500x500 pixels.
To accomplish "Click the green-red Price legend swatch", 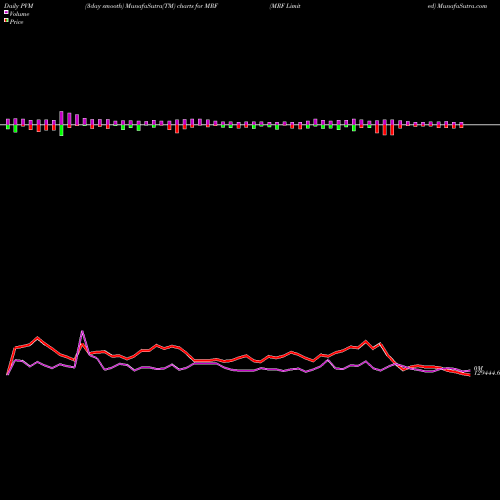I will (x=6, y=21).
